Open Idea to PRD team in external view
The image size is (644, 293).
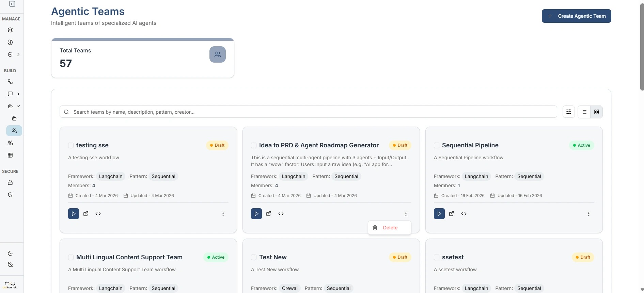pyautogui.click(x=269, y=214)
